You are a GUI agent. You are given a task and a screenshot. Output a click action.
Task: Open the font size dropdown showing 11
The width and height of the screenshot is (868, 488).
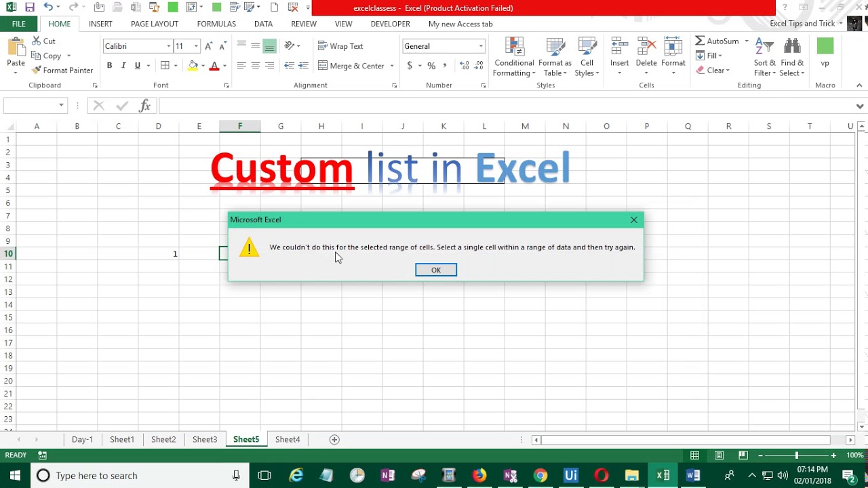click(x=196, y=46)
